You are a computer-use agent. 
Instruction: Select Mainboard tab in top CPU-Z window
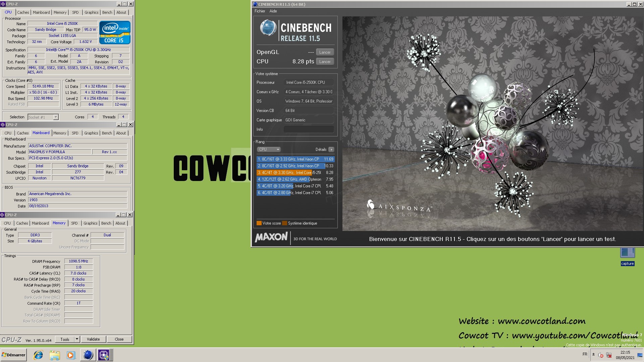[41, 12]
